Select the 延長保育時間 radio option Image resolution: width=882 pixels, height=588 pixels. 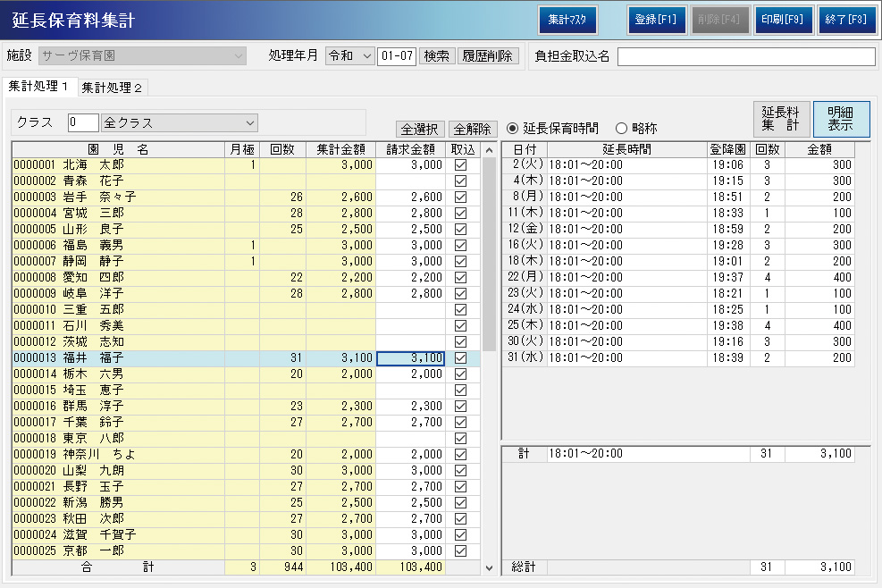click(x=514, y=129)
